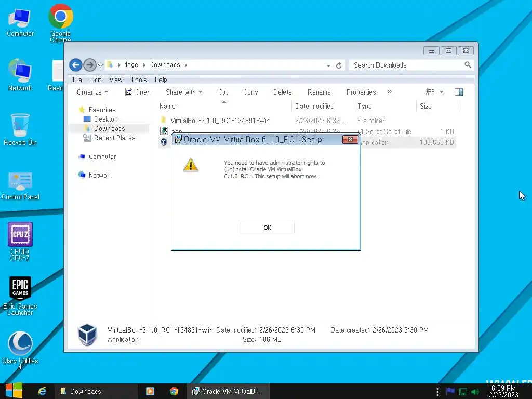Image resolution: width=532 pixels, height=399 pixels.
Task: Select the Recycle Bin desktop icon
Action: [x=20, y=129]
